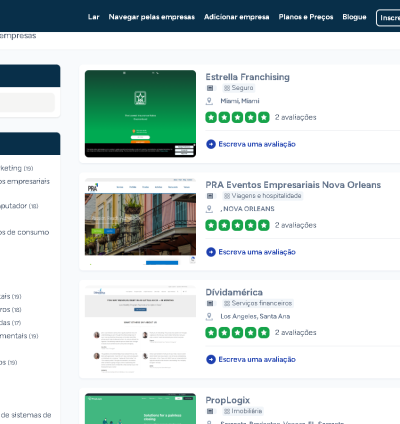Click the star rating of PRA Eventos

237,225
